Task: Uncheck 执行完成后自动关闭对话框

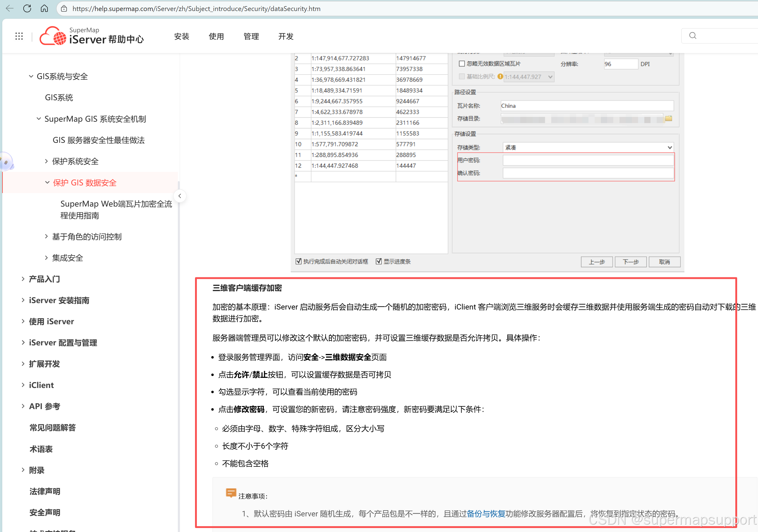Action: (x=299, y=261)
